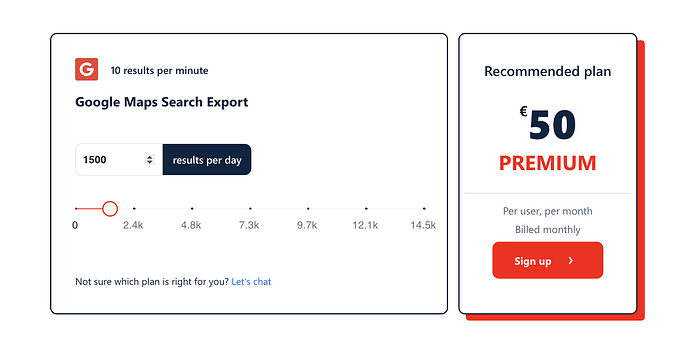The image size is (690, 364).
Task: Set slider to the 4.8k mark
Action: click(x=192, y=209)
